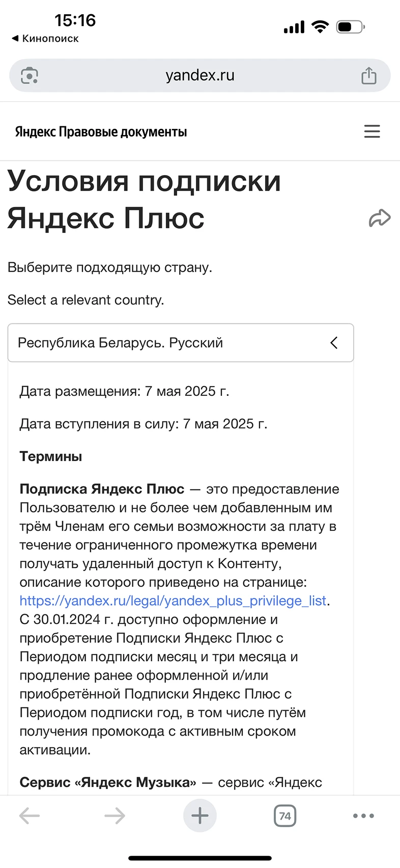Tap the share arrow next to the title
The height and width of the screenshot is (868, 400).
[380, 218]
